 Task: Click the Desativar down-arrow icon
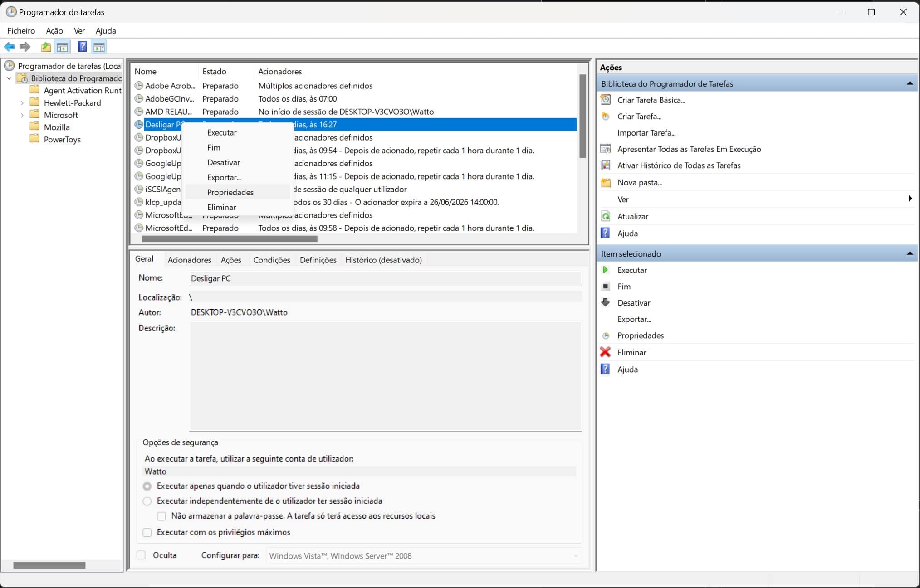coord(606,302)
